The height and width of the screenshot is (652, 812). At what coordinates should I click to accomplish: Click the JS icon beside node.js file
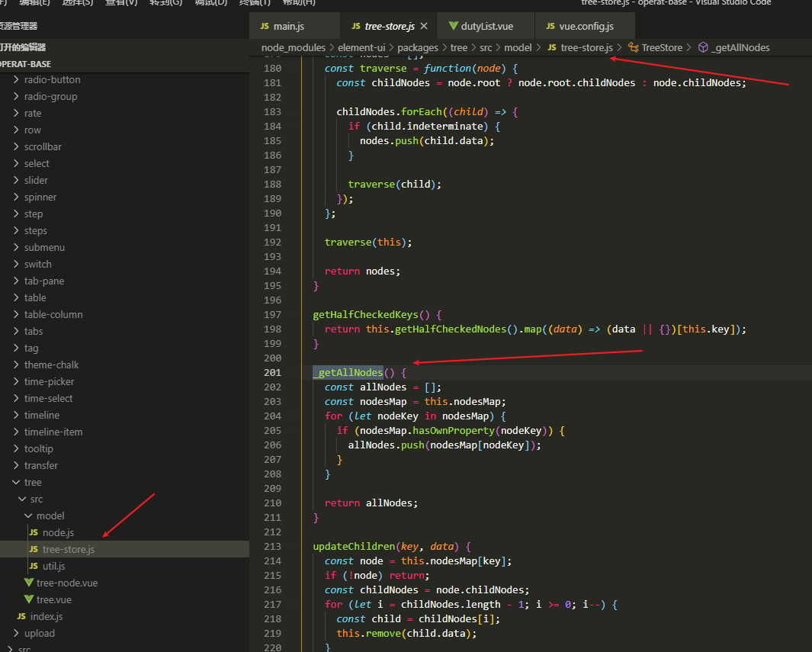[x=34, y=532]
